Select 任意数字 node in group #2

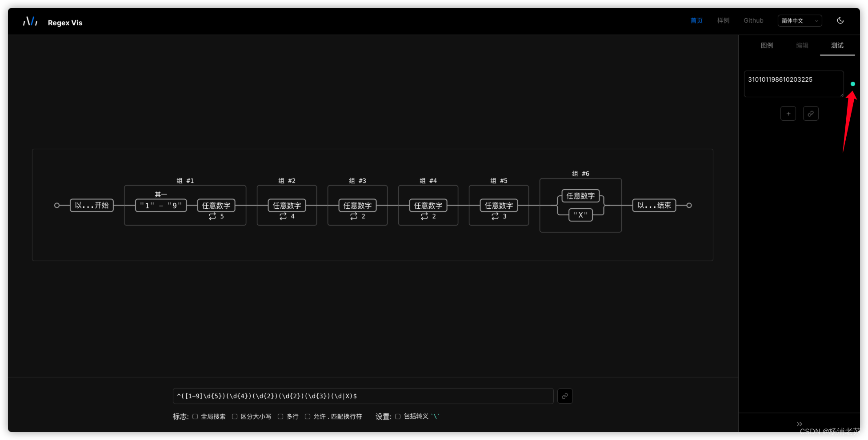click(x=287, y=205)
